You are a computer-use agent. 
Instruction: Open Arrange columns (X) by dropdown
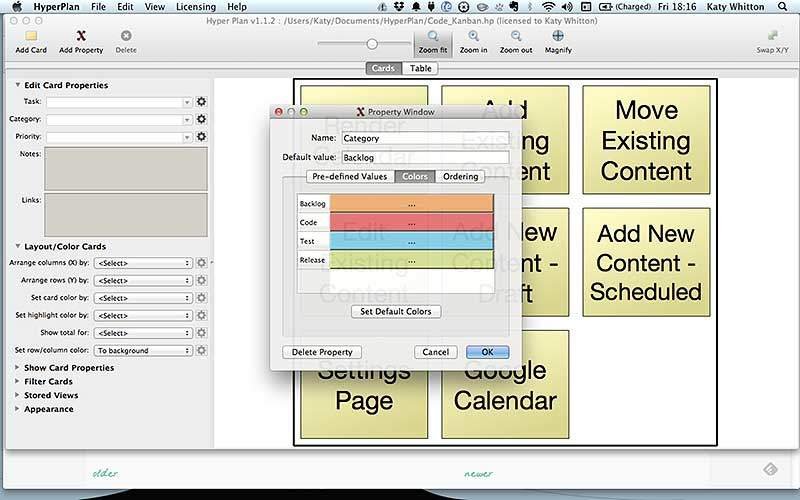(143, 263)
